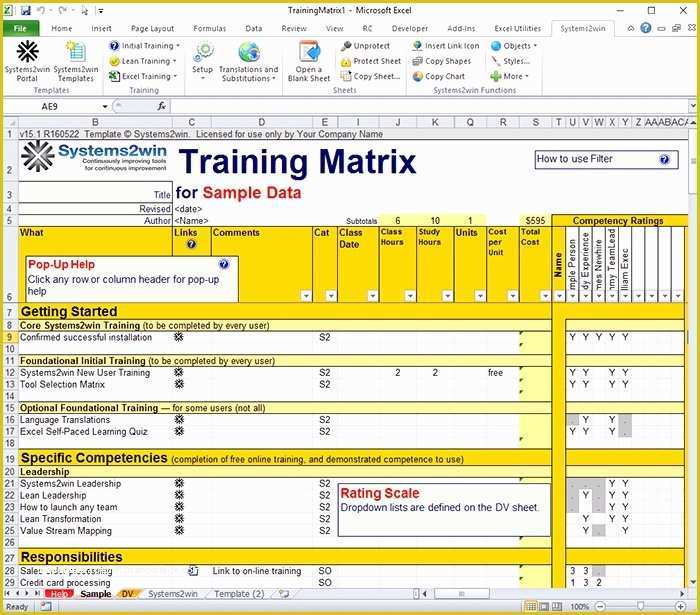The height and width of the screenshot is (615, 700).
Task: Click the zoom slider handle
Action: coord(641,606)
